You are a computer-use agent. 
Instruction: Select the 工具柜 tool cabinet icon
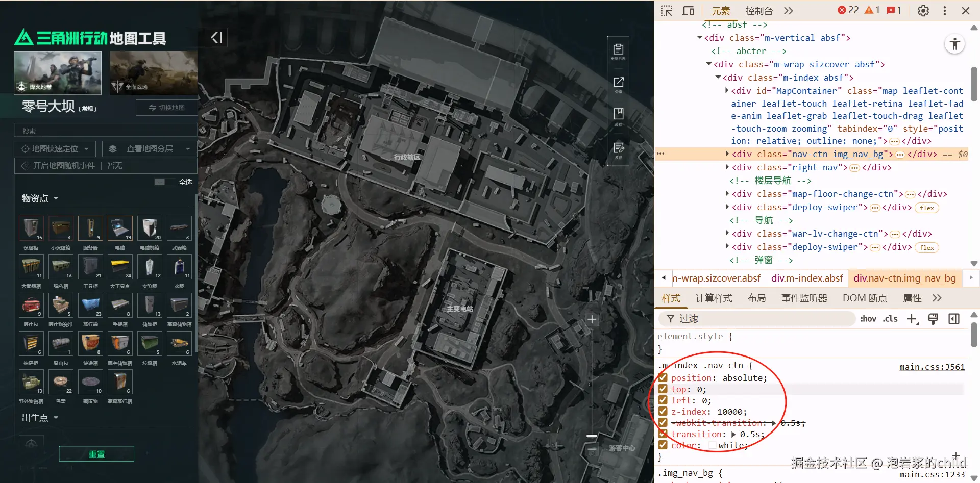[x=90, y=267]
